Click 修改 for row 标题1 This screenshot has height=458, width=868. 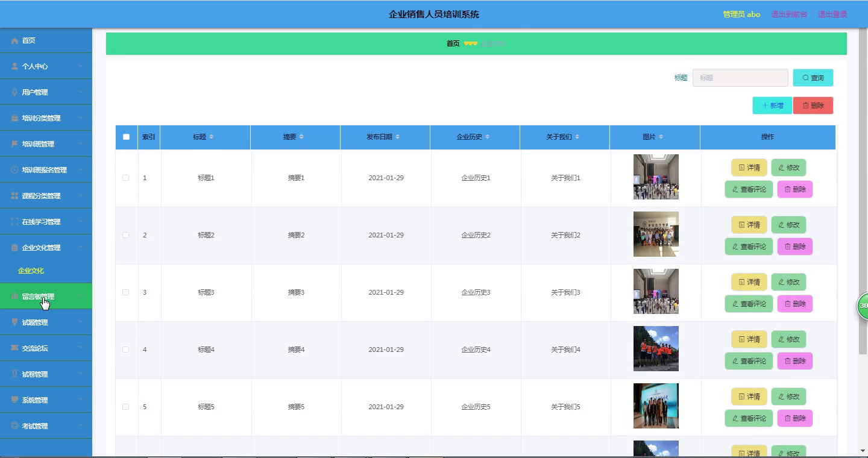pos(788,168)
